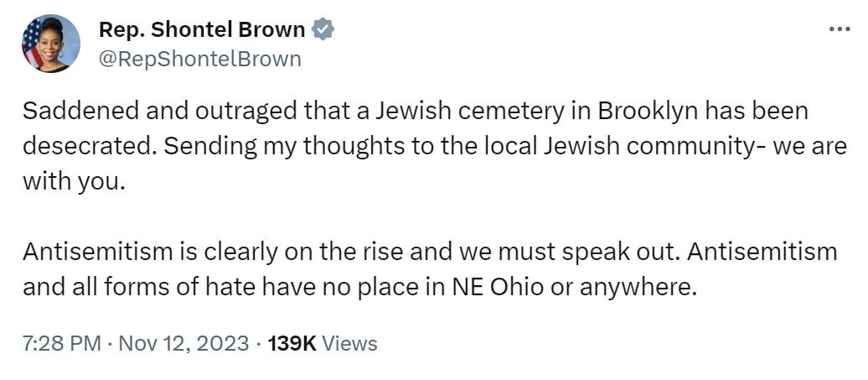Open the three-dot more options menu

(839, 29)
